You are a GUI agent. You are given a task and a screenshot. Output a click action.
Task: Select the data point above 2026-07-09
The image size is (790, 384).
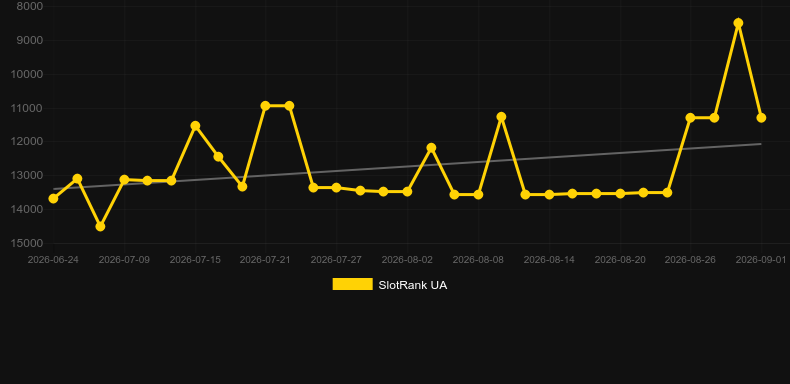pyautogui.click(x=124, y=179)
